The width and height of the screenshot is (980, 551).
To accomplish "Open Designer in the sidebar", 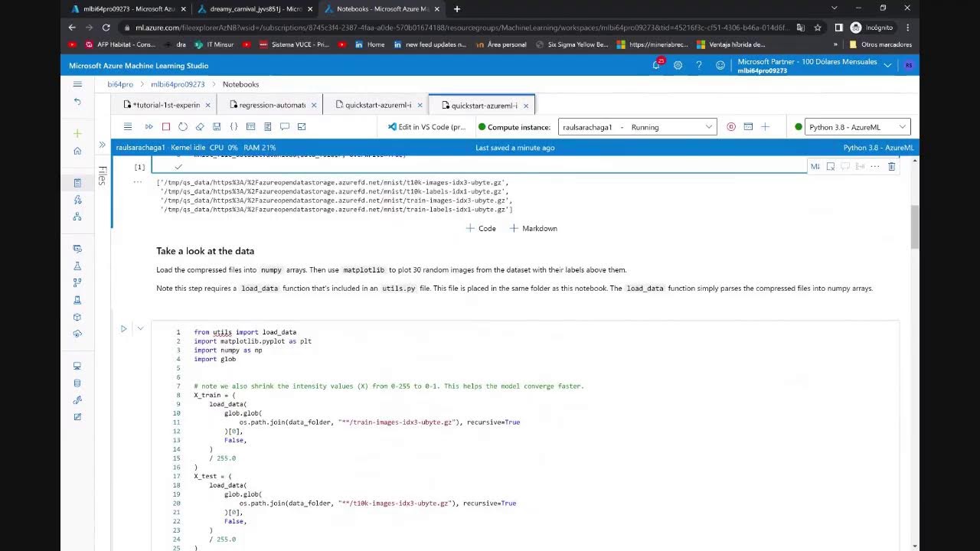I will (x=77, y=217).
